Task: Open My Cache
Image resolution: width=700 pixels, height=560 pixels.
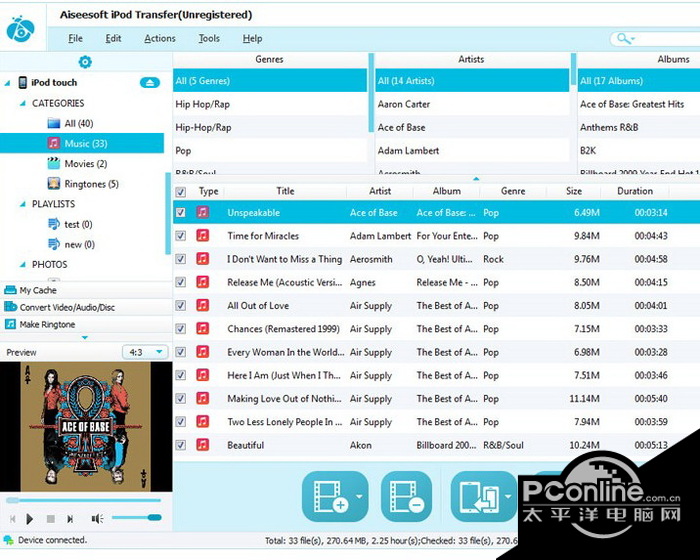Action: click(x=86, y=290)
